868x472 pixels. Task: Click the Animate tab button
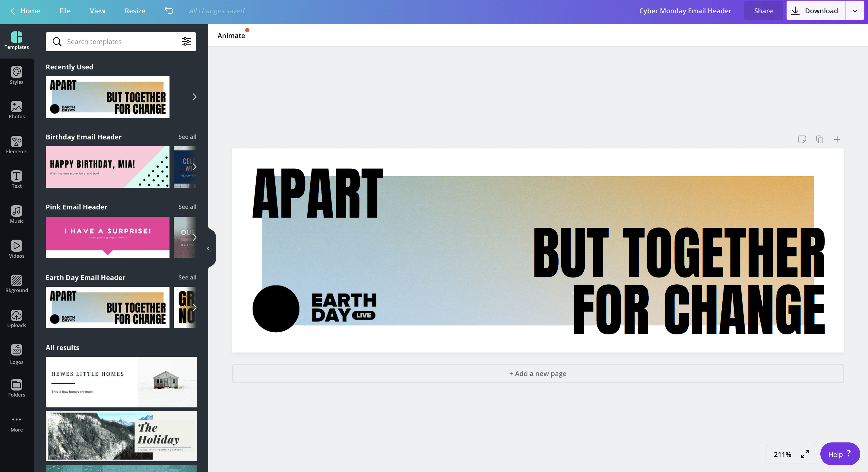[x=231, y=35]
